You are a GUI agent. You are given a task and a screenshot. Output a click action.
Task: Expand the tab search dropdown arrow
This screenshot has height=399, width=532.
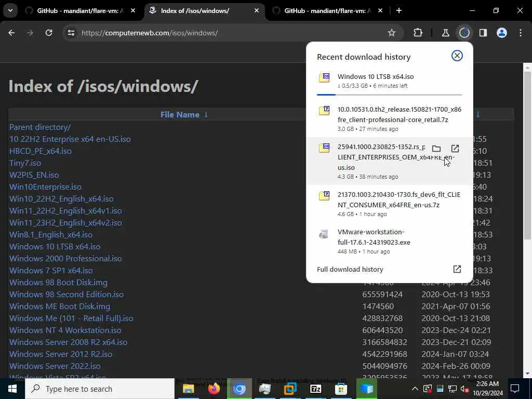pos(10,10)
